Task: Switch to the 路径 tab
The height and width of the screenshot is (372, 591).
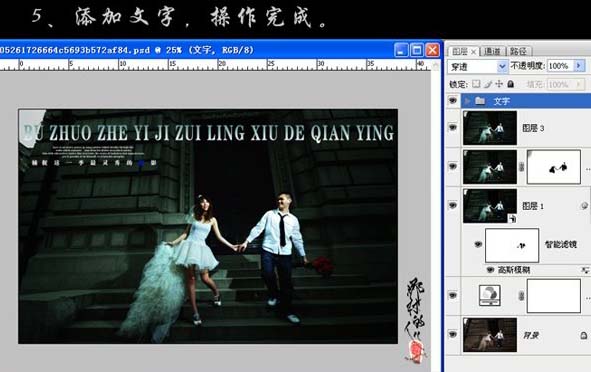Action: click(518, 51)
